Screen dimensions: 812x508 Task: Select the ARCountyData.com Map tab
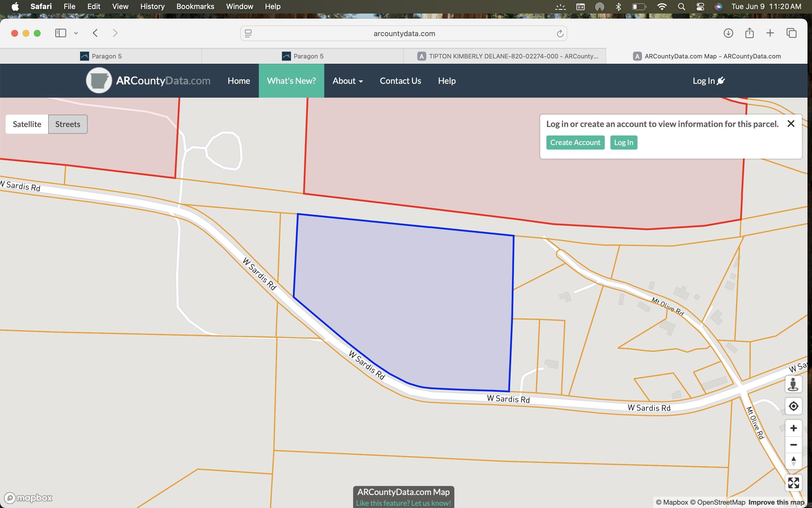point(707,56)
